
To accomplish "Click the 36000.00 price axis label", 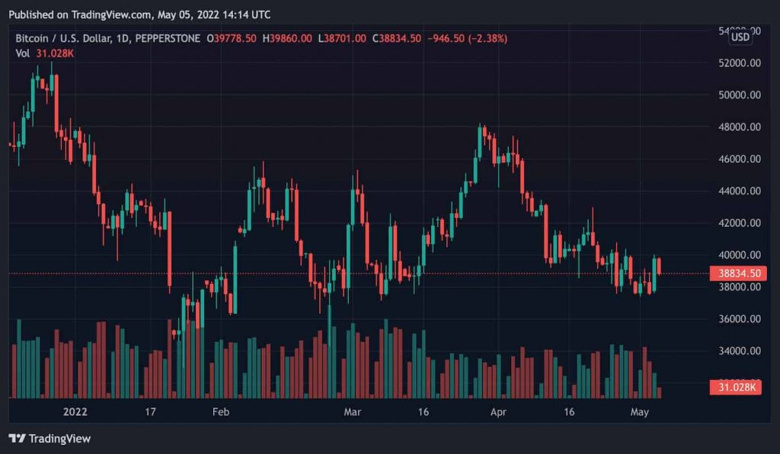I will point(739,319).
